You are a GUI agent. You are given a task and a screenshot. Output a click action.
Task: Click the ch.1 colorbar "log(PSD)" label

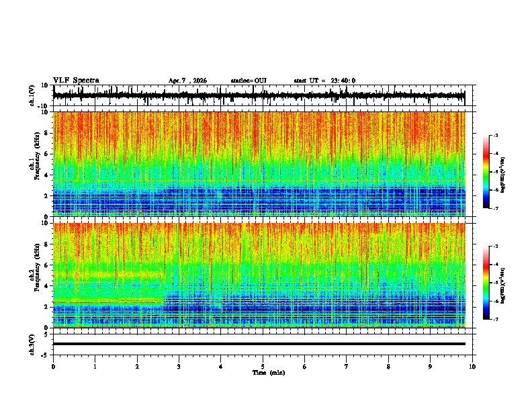(x=502, y=175)
